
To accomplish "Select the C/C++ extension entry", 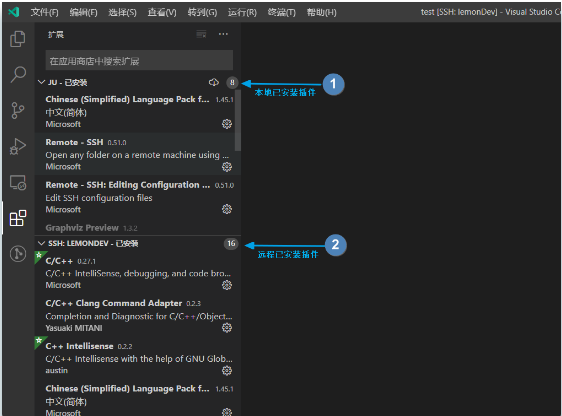I will click(x=138, y=273).
